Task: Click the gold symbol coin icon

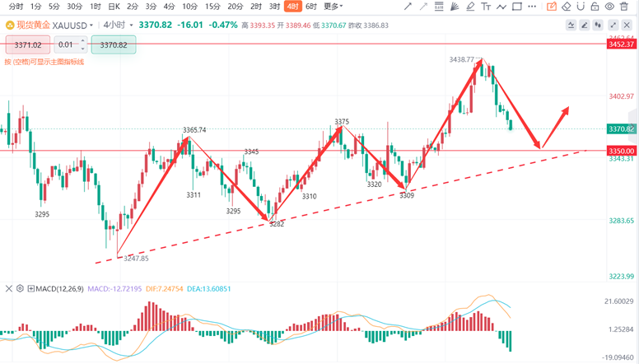Action: coord(10,26)
